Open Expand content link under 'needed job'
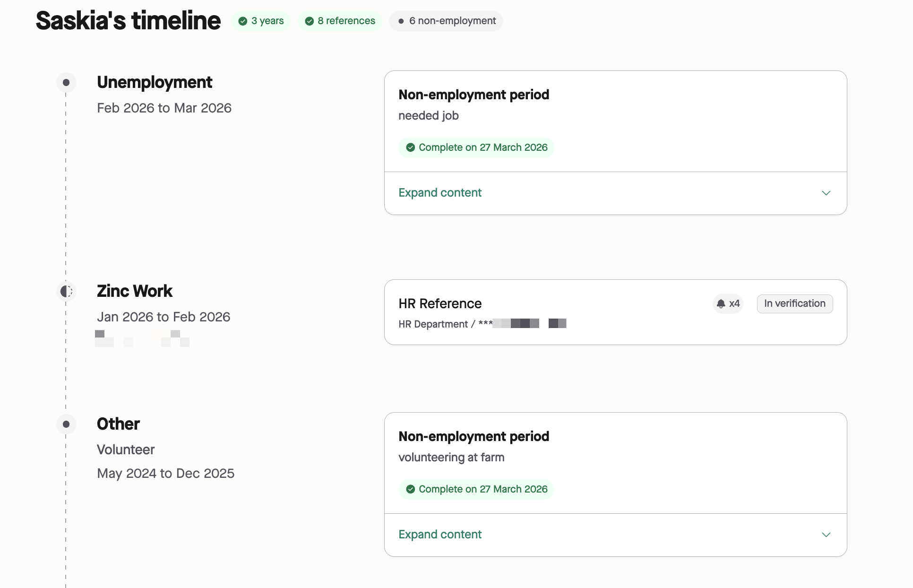The width and height of the screenshot is (913, 588). pyautogui.click(x=440, y=193)
